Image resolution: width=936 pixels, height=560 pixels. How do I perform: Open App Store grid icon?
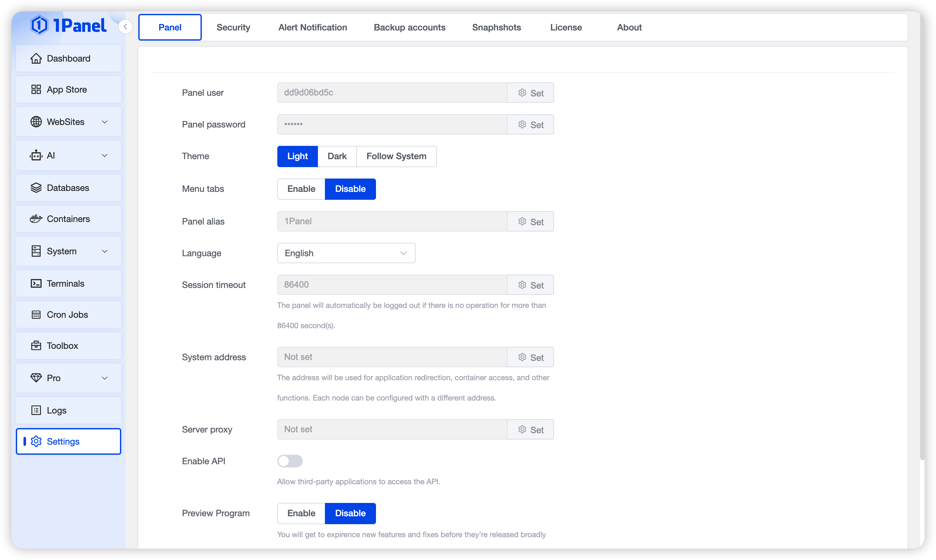coord(36,89)
